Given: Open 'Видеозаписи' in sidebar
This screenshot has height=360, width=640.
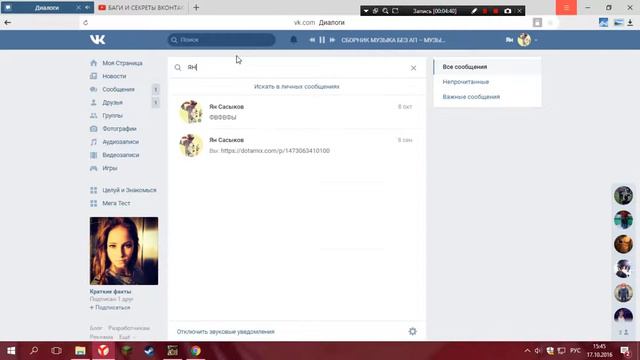Looking at the screenshot, I should pyautogui.click(x=121, y=155).
